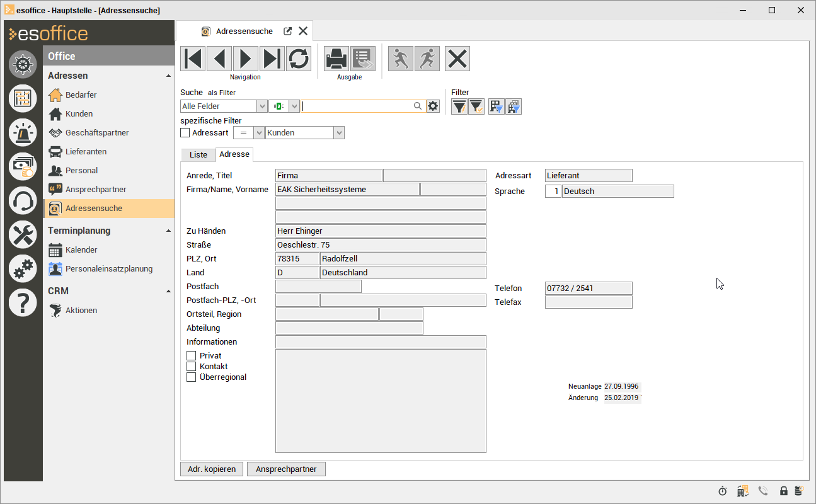Collapse the Terminplanung section
This screenshot has width=816, height=504.
(168, 231)
